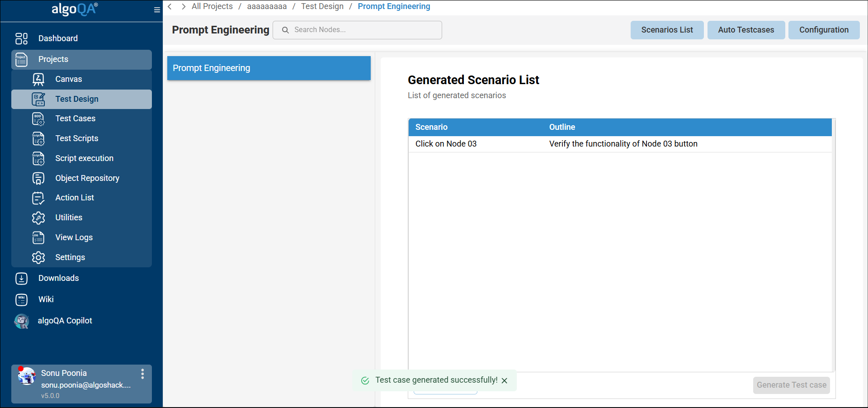The image size is (868, 408).
Task: Open algoQA Copilot robot icon
Action: click(21, 321)
